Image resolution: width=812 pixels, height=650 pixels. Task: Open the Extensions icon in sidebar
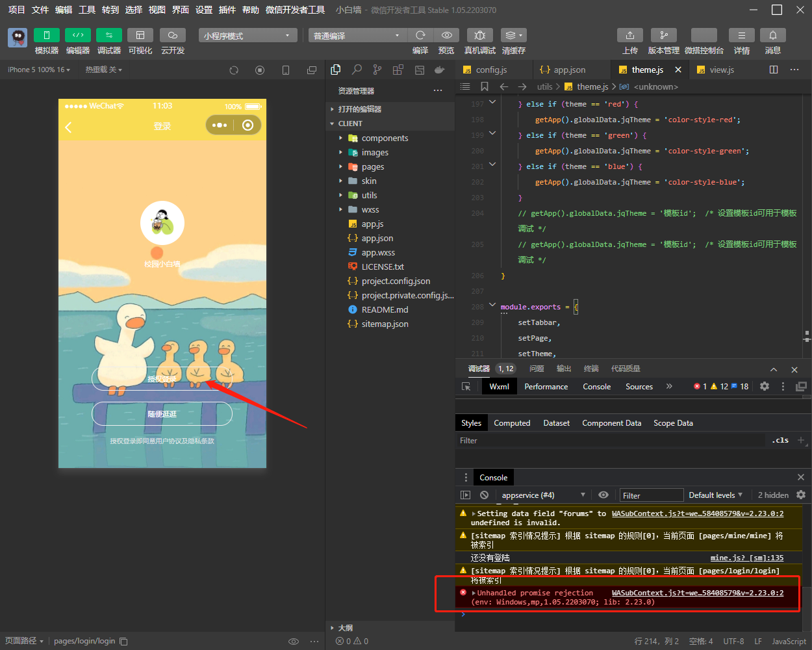pyautogui.click(x=398, y=70)
